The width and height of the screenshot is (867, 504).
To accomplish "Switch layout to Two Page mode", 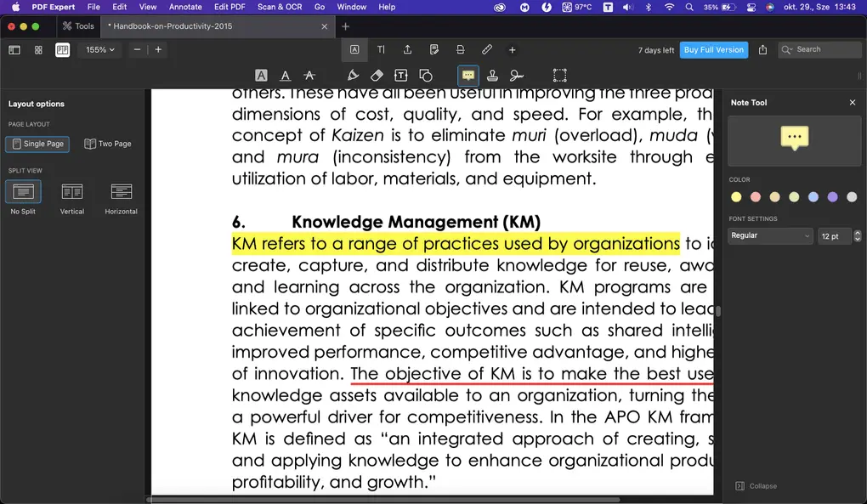I will (108, 144).
